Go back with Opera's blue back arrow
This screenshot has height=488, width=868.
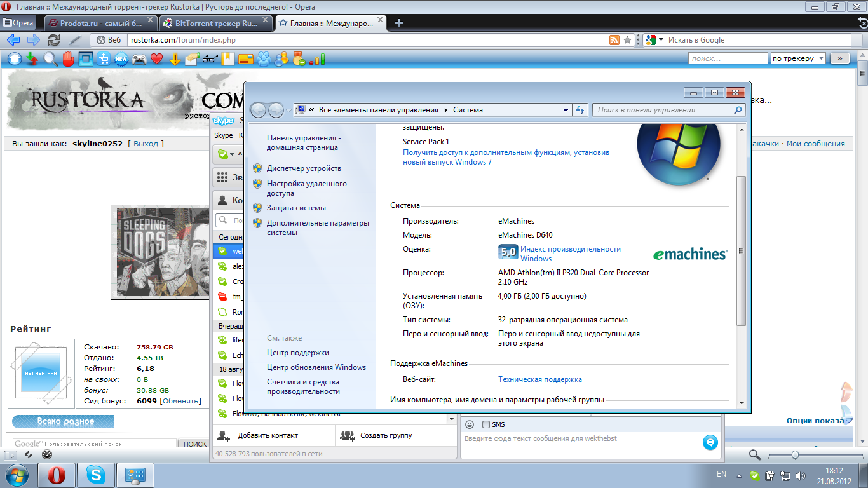[x=13, y=40]
